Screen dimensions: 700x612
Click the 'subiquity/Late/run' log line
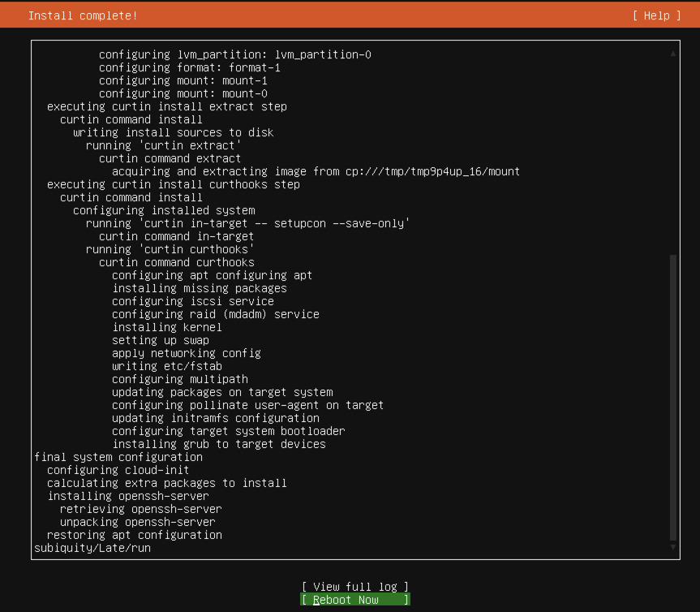[92, 548]
